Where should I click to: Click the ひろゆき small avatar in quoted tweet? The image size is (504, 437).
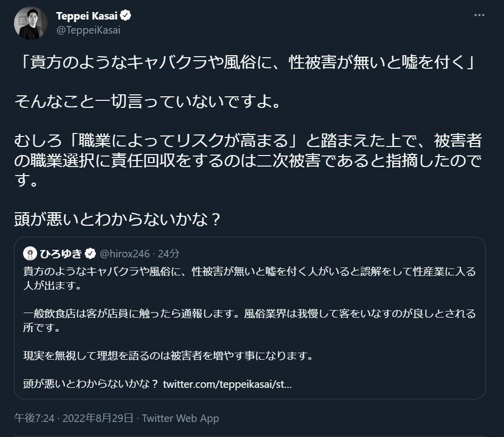coord(30,253)
